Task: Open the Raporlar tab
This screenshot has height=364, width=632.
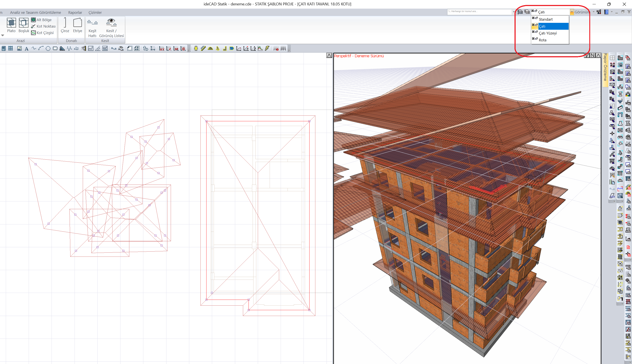Action: click(75, 12)
